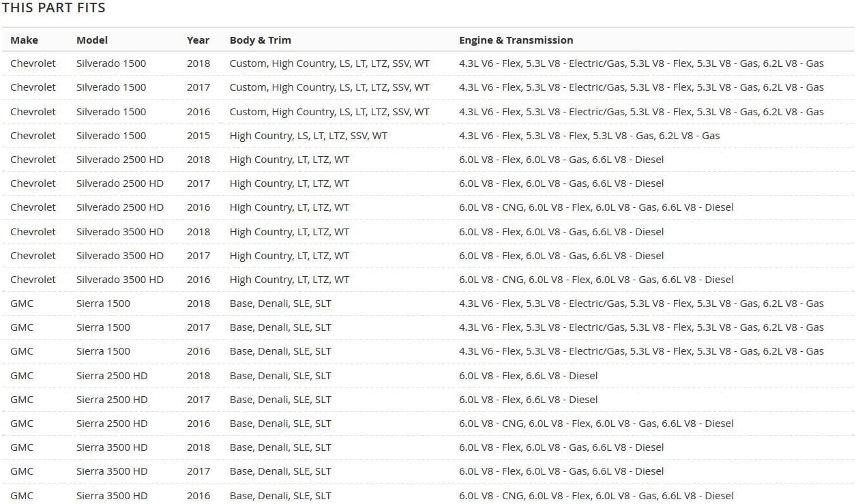This screenshot has height=504, width=856.
Task: Click year 2016 in the Sierra 1500 row
Action: 198,351
